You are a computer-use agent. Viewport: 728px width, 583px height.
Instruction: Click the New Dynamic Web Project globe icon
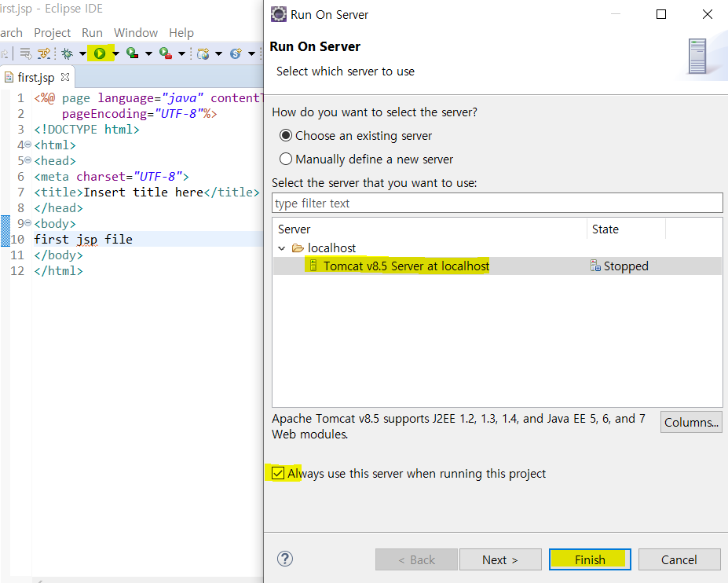203,53
